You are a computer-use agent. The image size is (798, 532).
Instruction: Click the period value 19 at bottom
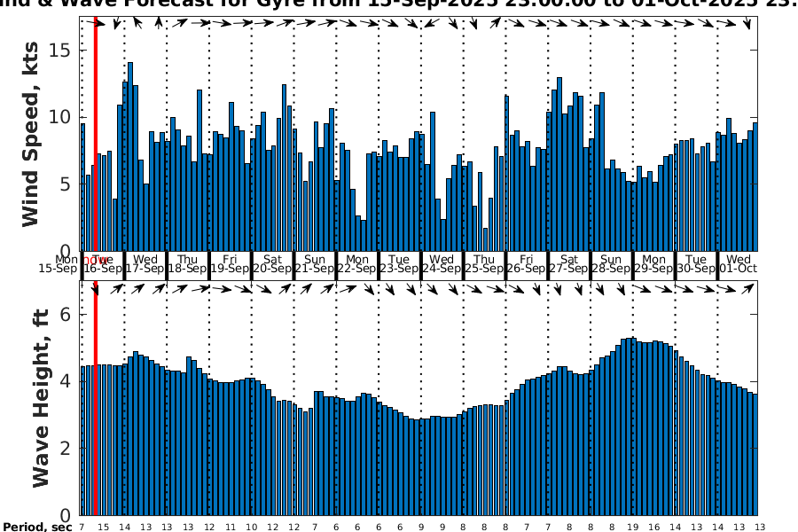tap(632, 528)
